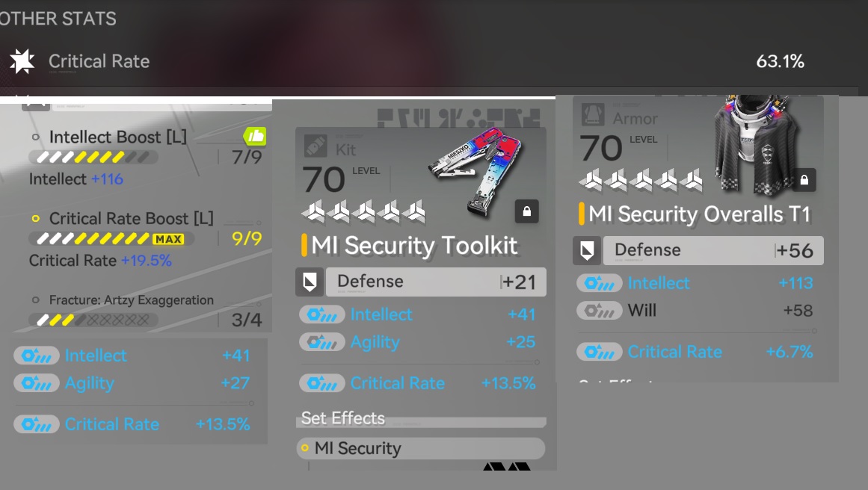
Task: Click the Kit category icon
Action: 316,146
